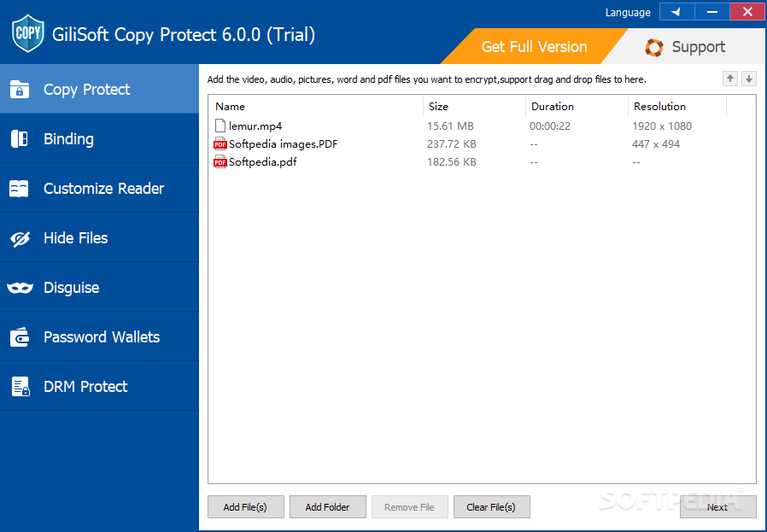Open the Language arrow button
The height and width of the screenshot is (532, 767).
(x=677, y=12)
